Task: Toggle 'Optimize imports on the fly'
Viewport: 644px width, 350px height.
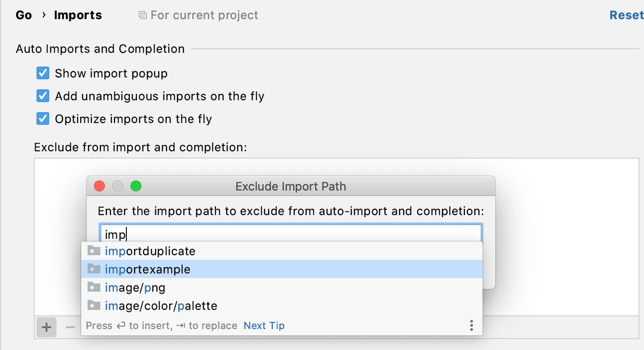Action: (x=42, y=118)
